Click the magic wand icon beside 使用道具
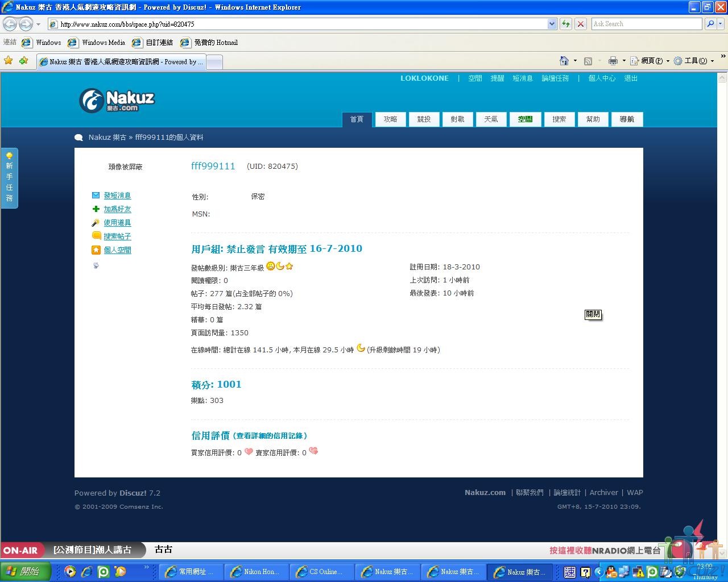This screenshot has width=728, height=582. (96, 223)
